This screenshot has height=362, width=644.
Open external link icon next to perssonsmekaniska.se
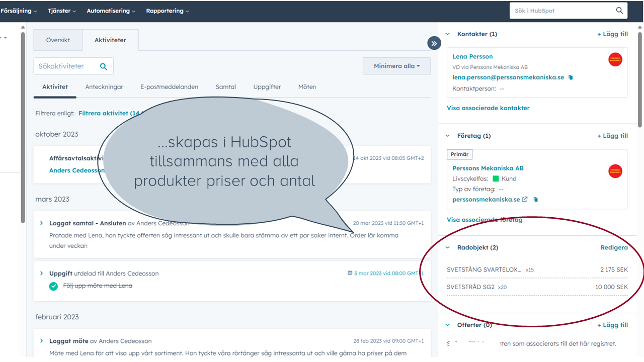[x=525, y=200]
